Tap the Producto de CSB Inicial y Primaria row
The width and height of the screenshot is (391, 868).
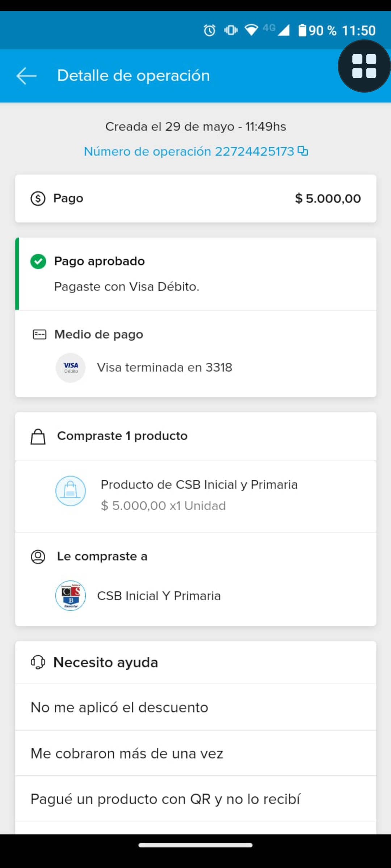(x=199, y=495)
